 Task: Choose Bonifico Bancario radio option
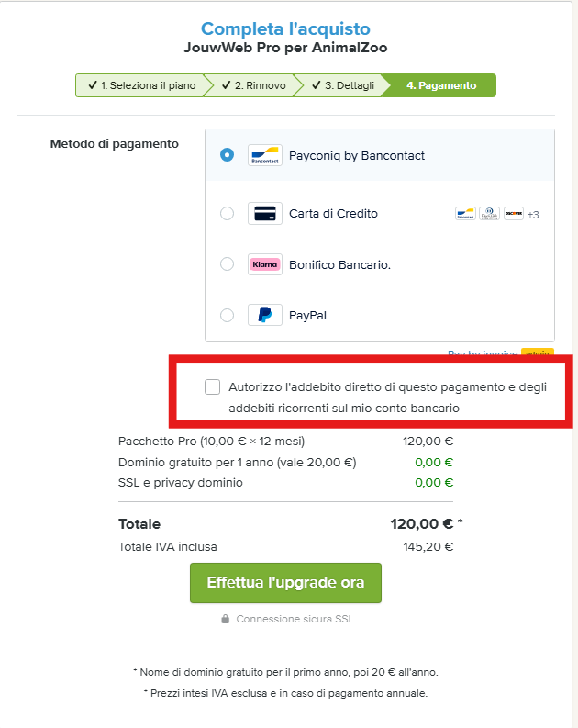pos(228,264)
